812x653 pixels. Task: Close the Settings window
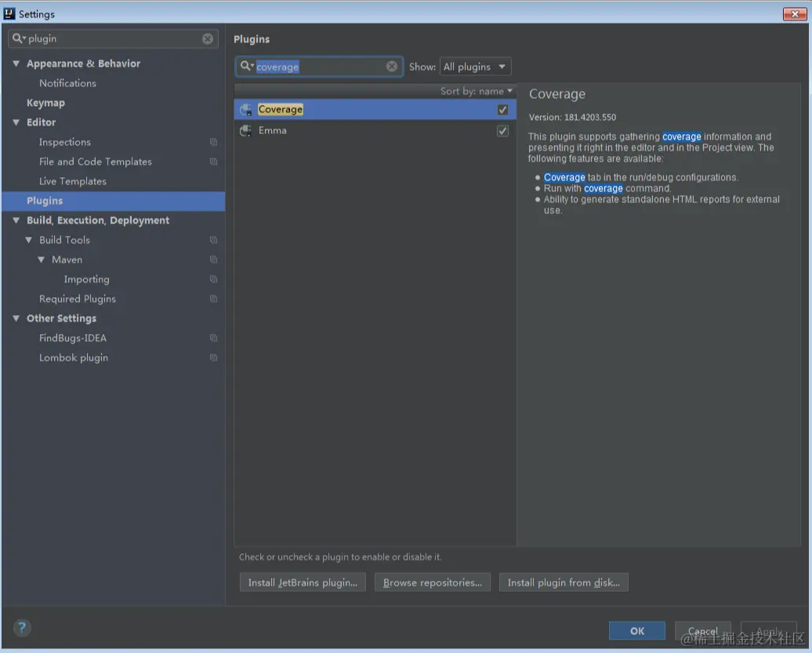[795, 14]
